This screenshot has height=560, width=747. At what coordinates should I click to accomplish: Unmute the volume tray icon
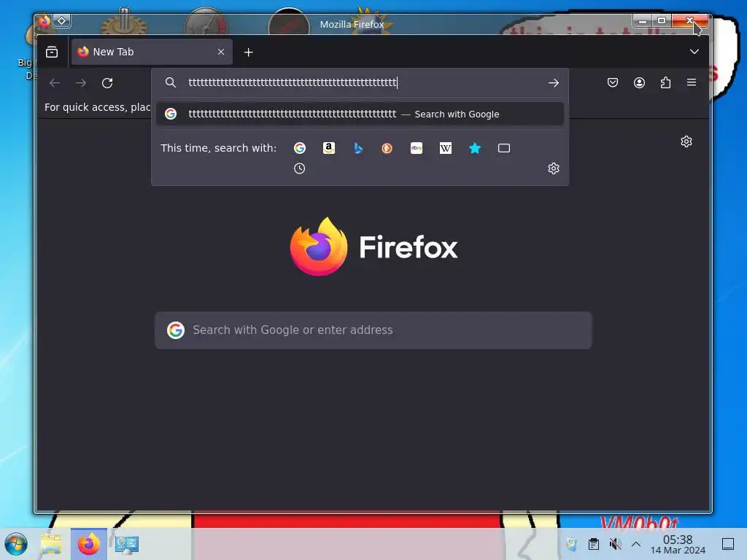point(615,544)
